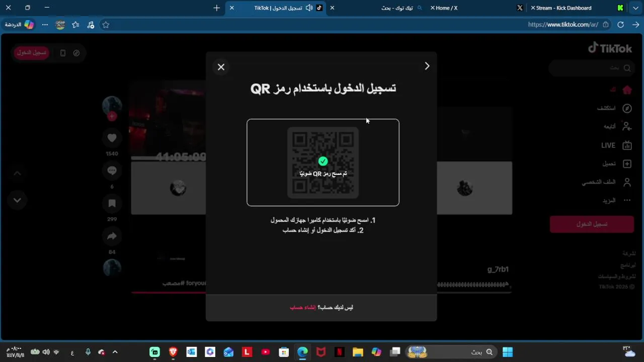644x362 pixels.
Task: Click the tiktok.com address bar
Action: pos(562,25)
